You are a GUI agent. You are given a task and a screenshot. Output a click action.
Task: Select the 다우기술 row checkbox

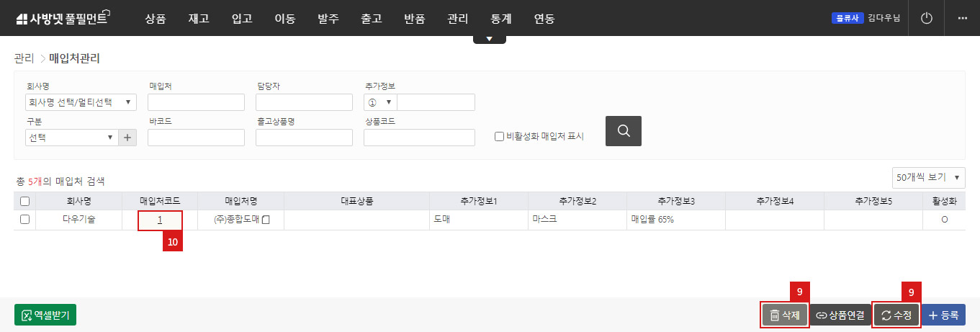24,220
